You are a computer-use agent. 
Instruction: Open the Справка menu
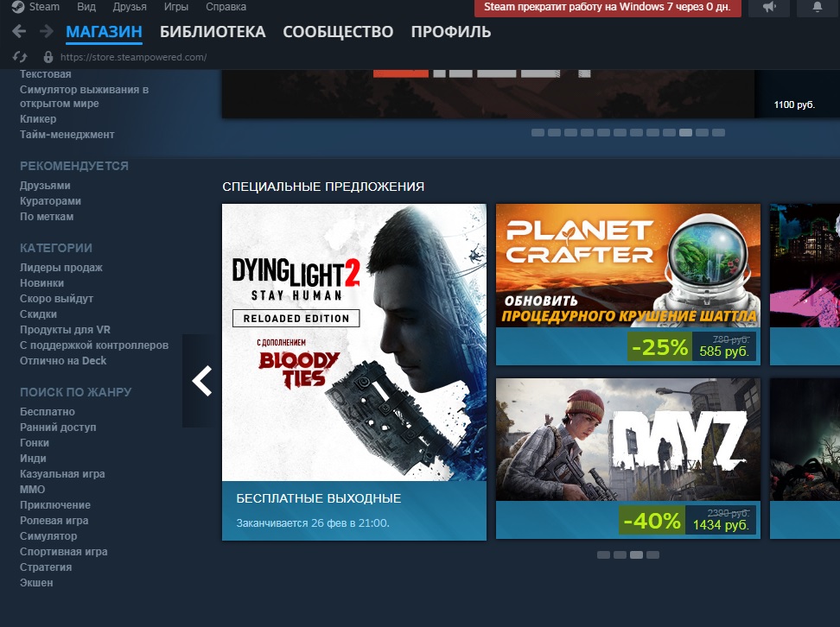pos(226,7)
